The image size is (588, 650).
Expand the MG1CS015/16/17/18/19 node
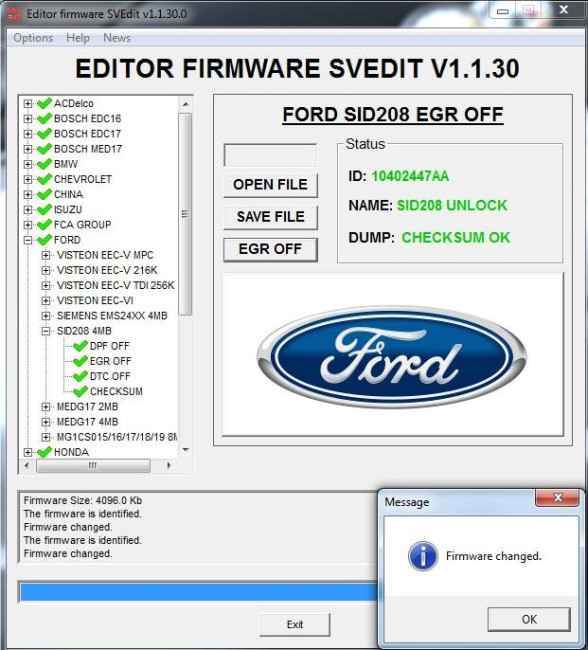pyautogui.click(x=46, y=437)
